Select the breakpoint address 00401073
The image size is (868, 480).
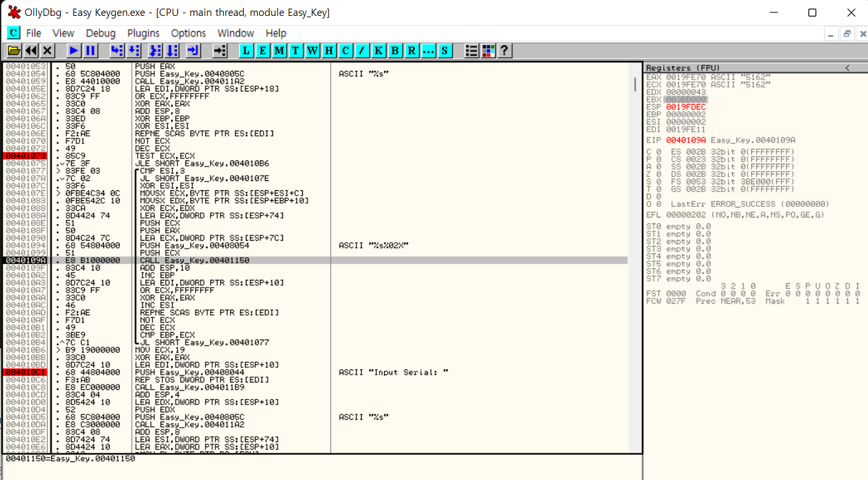pyautogui.click(x=26, y=156)
